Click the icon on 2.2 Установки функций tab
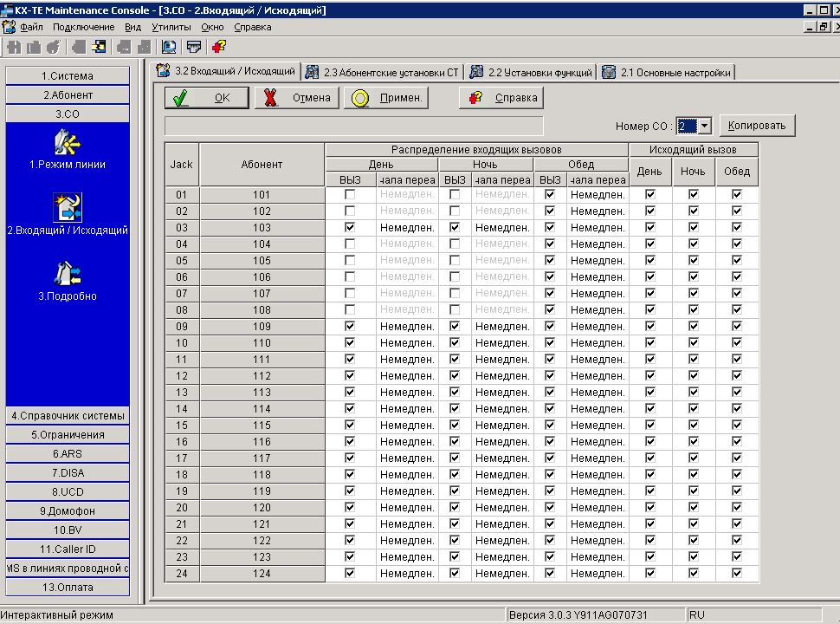Viewport: 840px width, 624px height. pyautogui.click(x=476, y=72)
